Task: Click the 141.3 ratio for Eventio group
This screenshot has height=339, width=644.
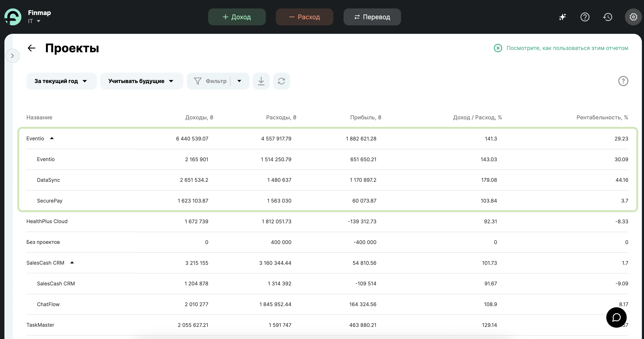Action: (x=491, y=138)
